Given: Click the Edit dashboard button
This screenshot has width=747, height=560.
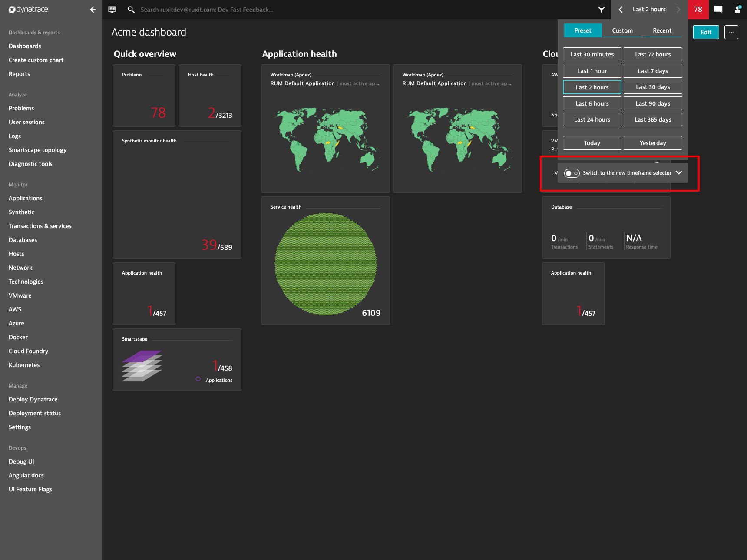Looking at the screenshot, I should click(706, 32).
